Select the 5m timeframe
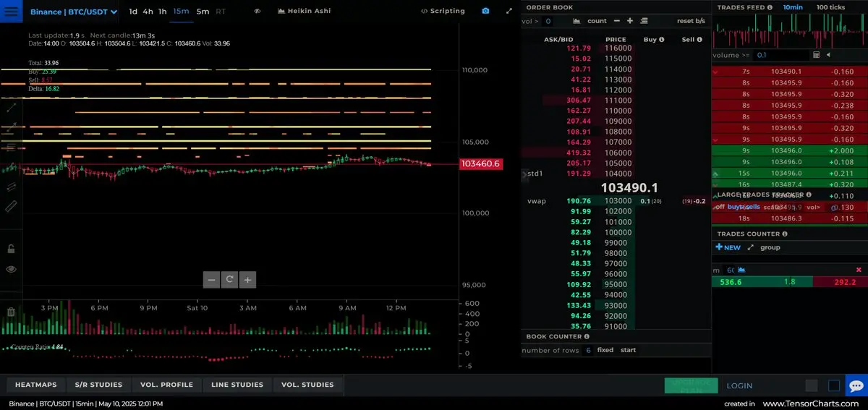 coord(203,12)
